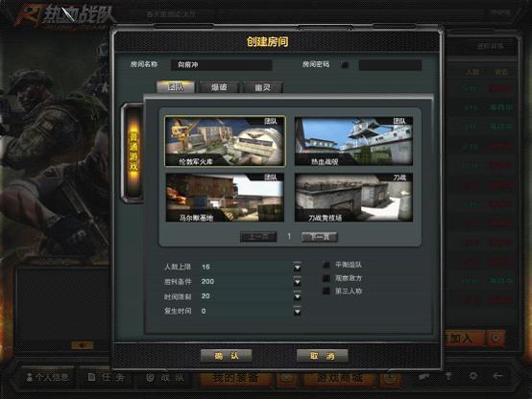The height and width of the screenshot is (399, 532).
Task: Expand the 人数上限 dropdown
Action: (x=298, y=268)
